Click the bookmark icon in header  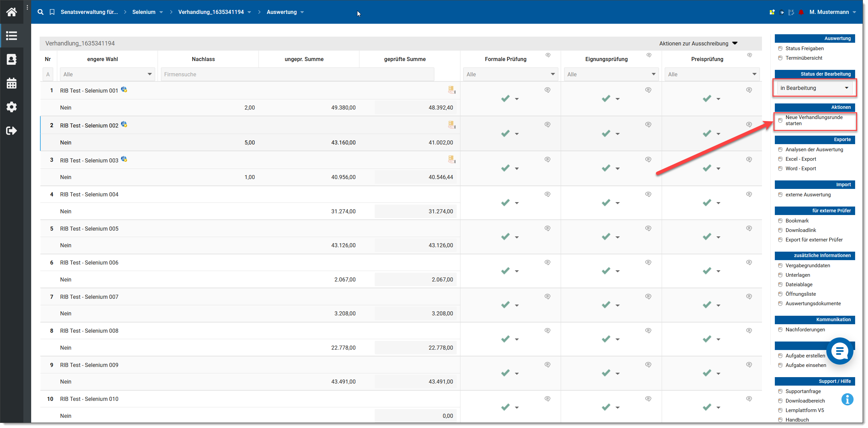(52, 12)
